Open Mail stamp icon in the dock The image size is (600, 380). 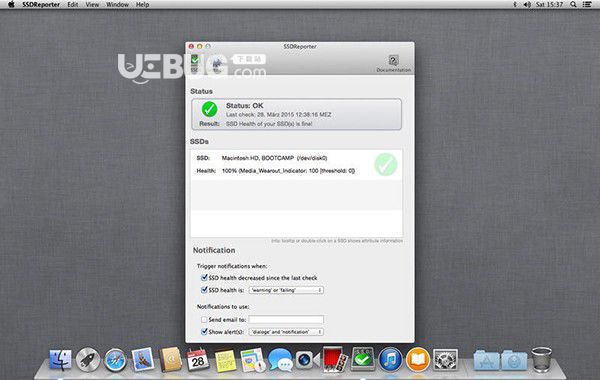[143, 360]
